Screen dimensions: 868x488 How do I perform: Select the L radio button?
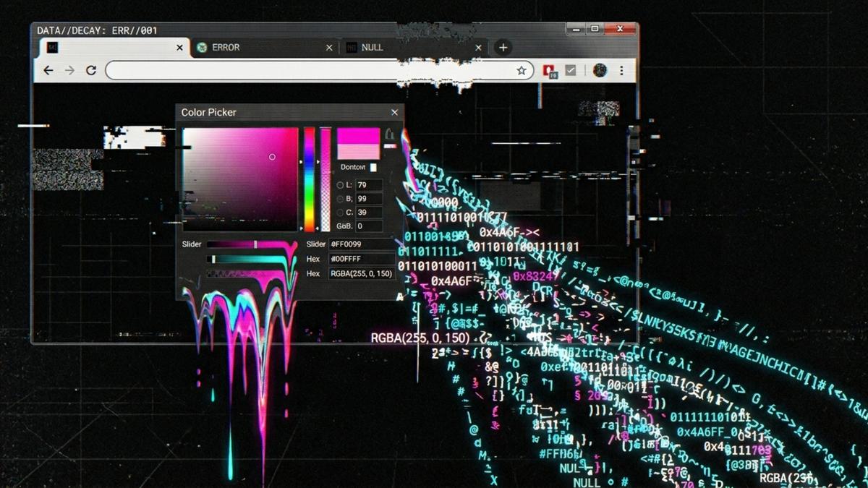[x=341, y=186]
